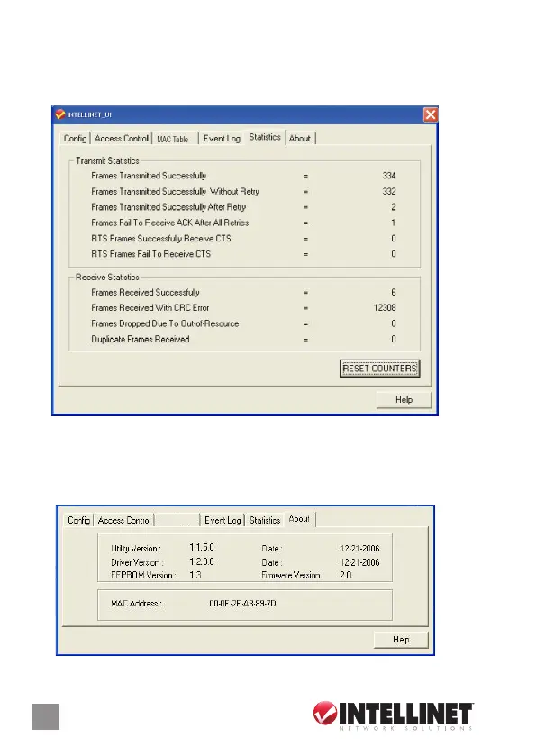Click the 'Receive Statistics' group heading

pos(107,278)
